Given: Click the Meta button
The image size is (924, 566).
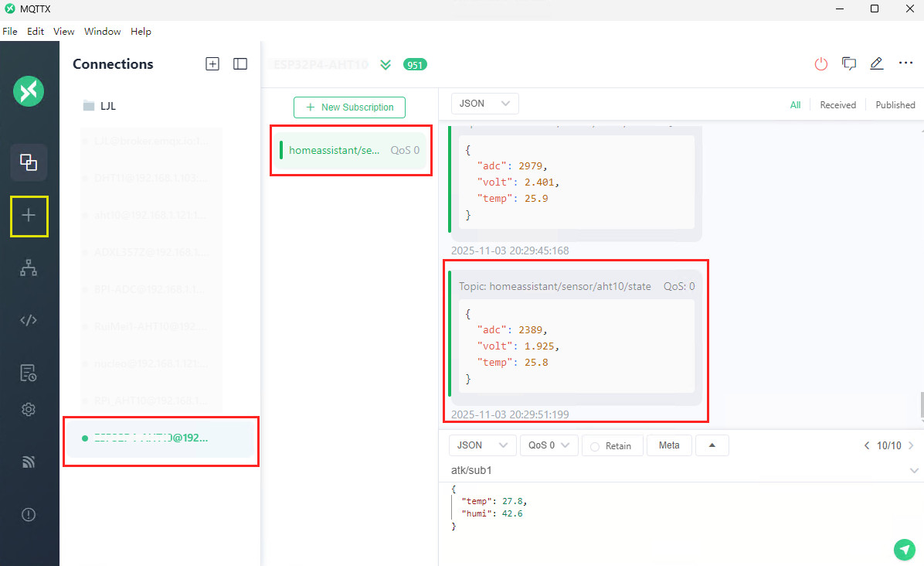Looking at the screenshot, I should click(669, 445).
